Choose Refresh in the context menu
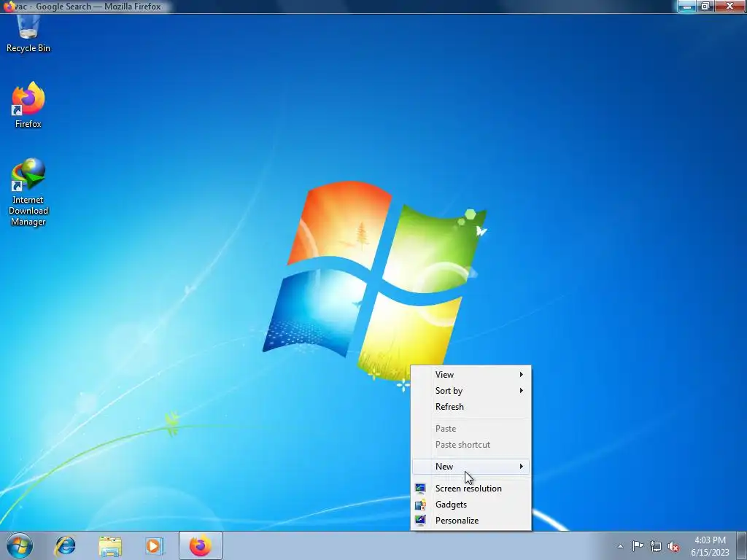This screenshot has width=747, height=560. pyautogui.click(x=471, y=407)
